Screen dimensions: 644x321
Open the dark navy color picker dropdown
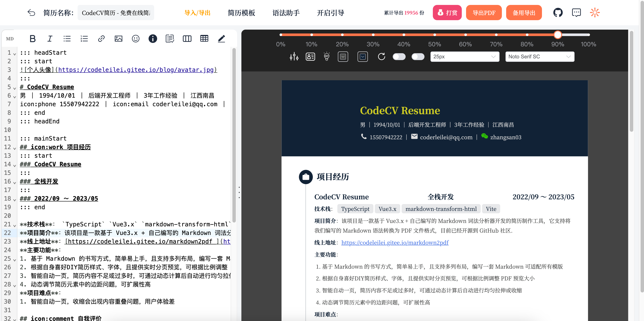pos(363,57)
